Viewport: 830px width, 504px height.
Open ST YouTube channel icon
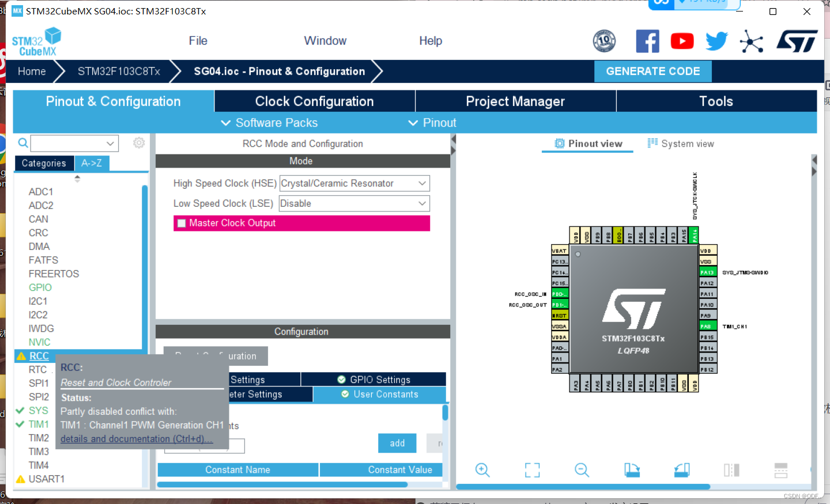[682, 41]
